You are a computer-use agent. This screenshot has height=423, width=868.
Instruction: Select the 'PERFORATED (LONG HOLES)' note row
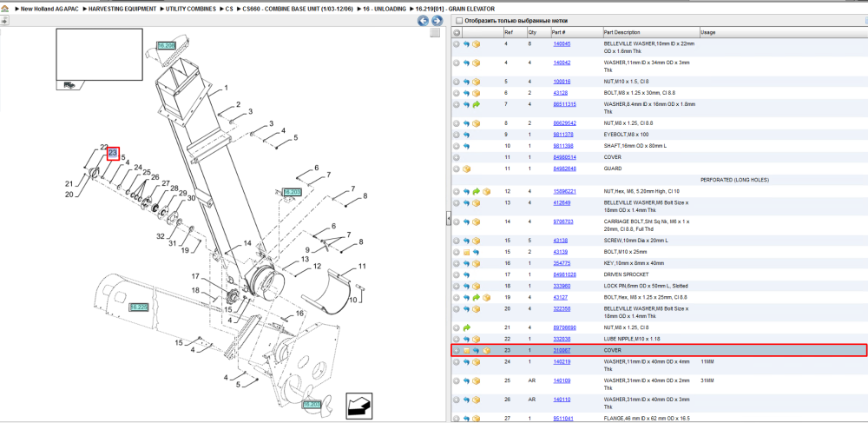[x=734, y=180]
